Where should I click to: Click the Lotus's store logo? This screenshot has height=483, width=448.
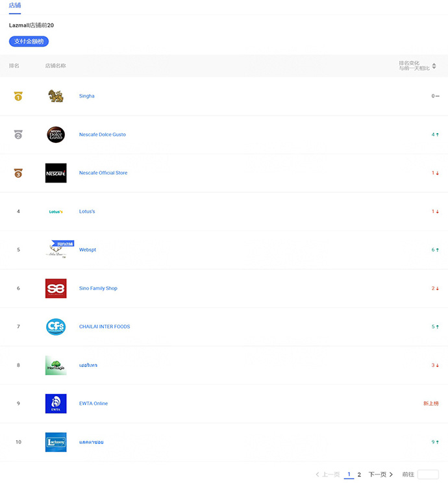(x=56, y=212)
